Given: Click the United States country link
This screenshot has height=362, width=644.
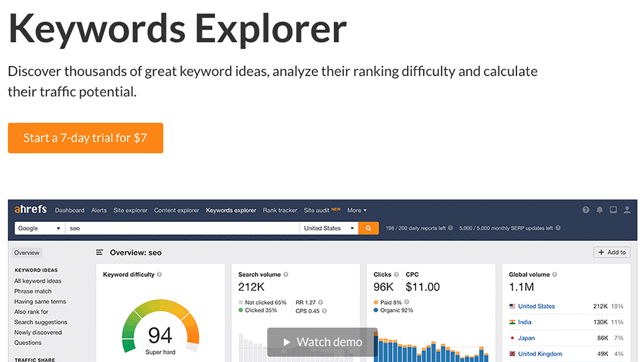Looking at the screenshot, I should [536, 306].
